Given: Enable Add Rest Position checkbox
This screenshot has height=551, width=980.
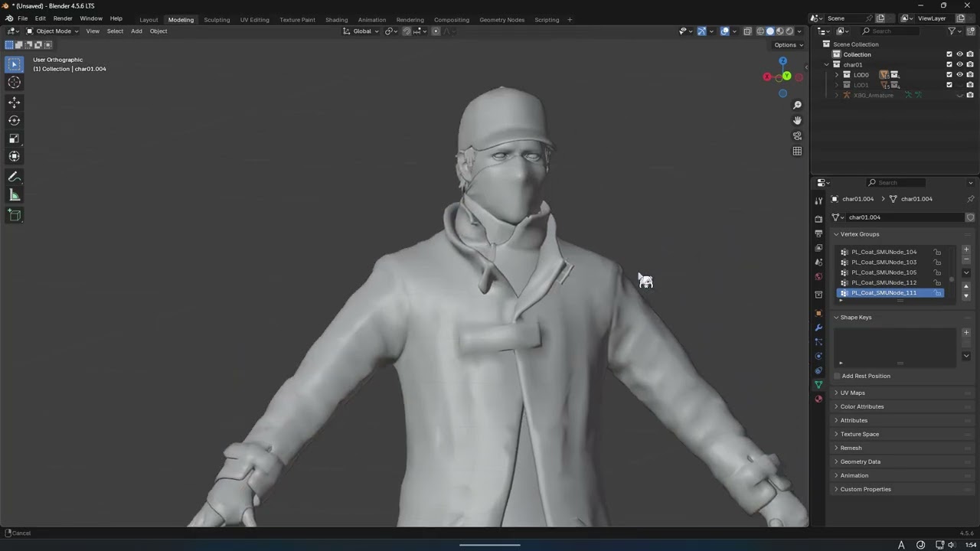Looking at the screenshot, I should point(837,376).
